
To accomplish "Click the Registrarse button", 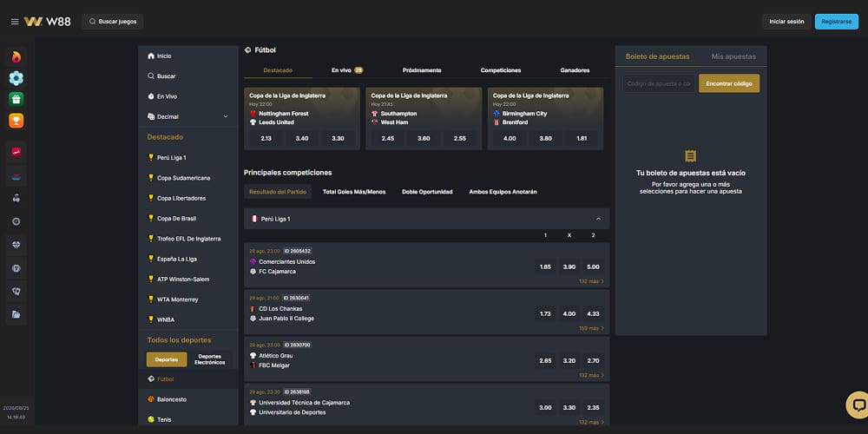I will coord(837,22).
